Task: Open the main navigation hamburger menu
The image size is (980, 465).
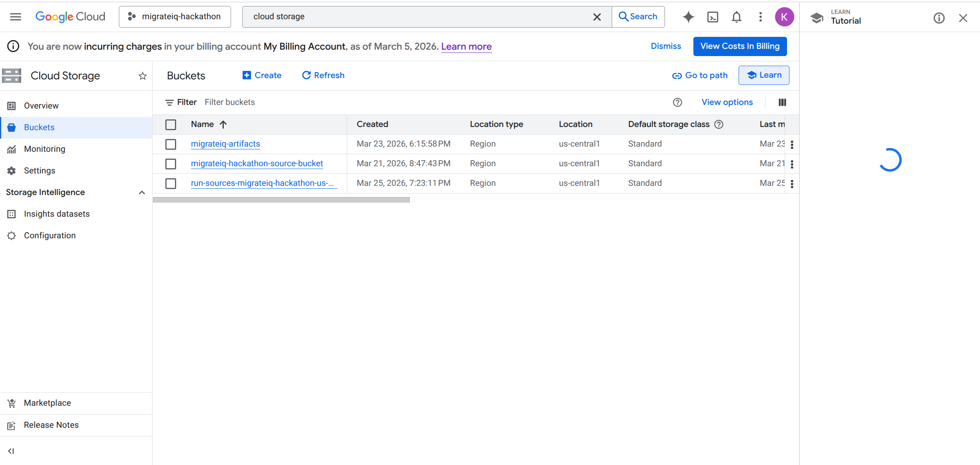Action: [x=16, y=17]
